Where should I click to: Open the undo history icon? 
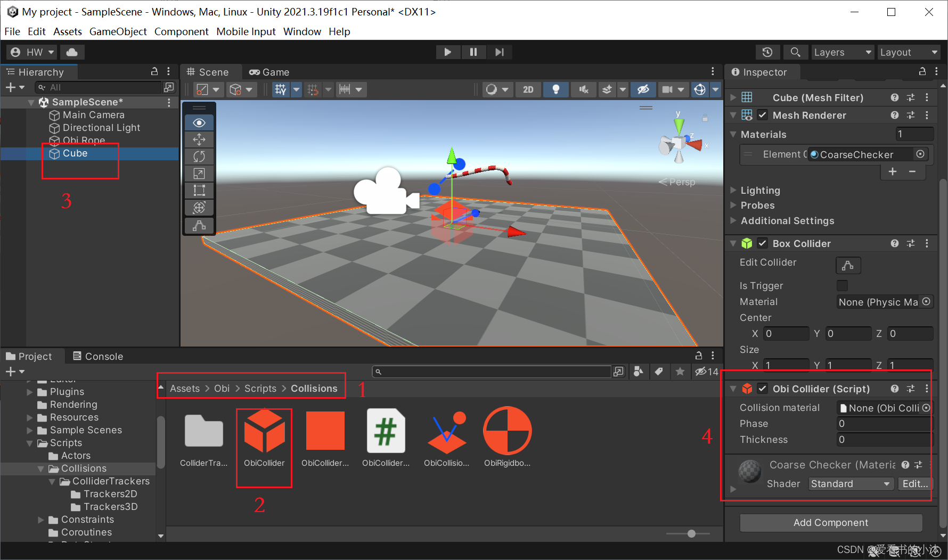pos(767,52)
